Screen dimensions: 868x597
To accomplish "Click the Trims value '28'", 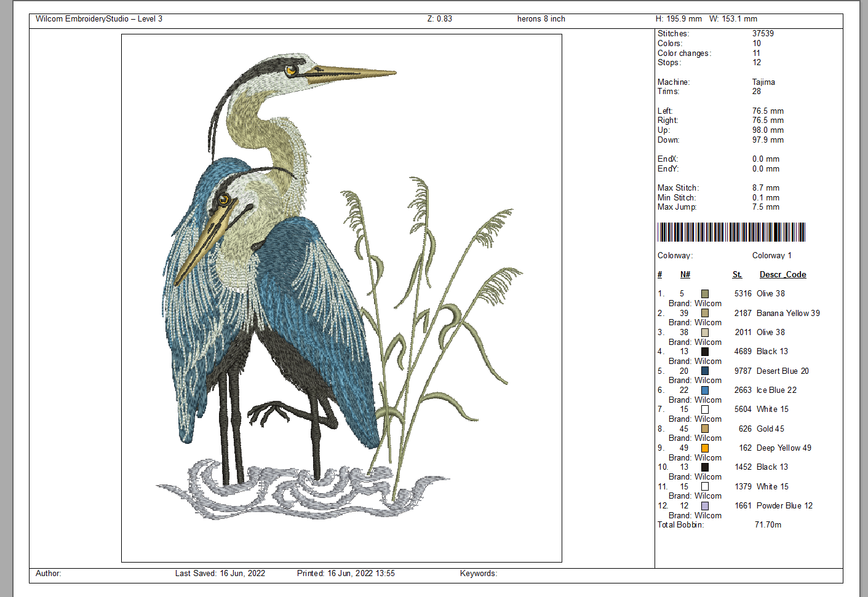I will pyautogui.click(x=757, y=92).
